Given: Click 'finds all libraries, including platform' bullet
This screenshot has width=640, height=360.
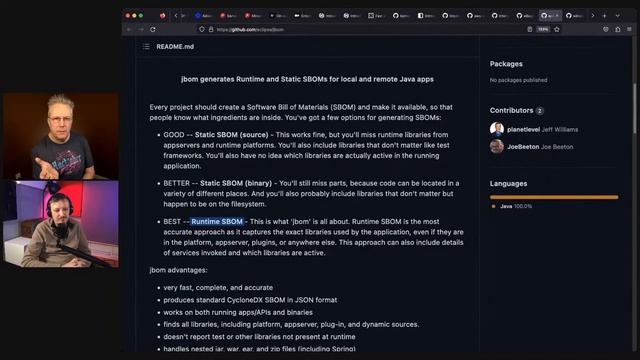Looking at the screenshot, I should click(x=291, y=324).
